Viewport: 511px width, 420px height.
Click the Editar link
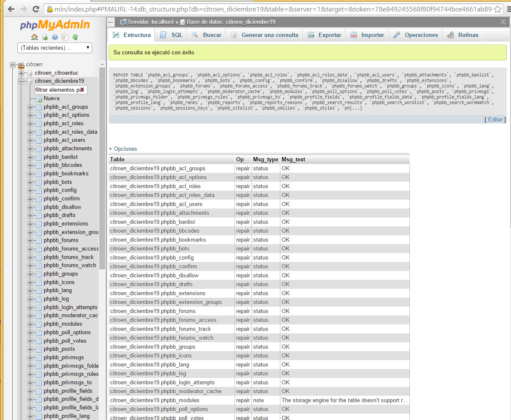pyautogui.click(x=495, y=120)
